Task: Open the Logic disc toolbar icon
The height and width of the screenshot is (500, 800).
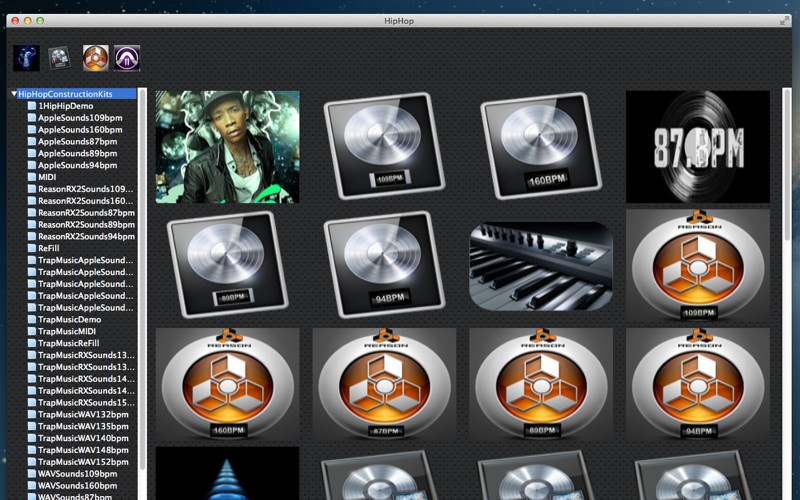Action: point(59,58)
